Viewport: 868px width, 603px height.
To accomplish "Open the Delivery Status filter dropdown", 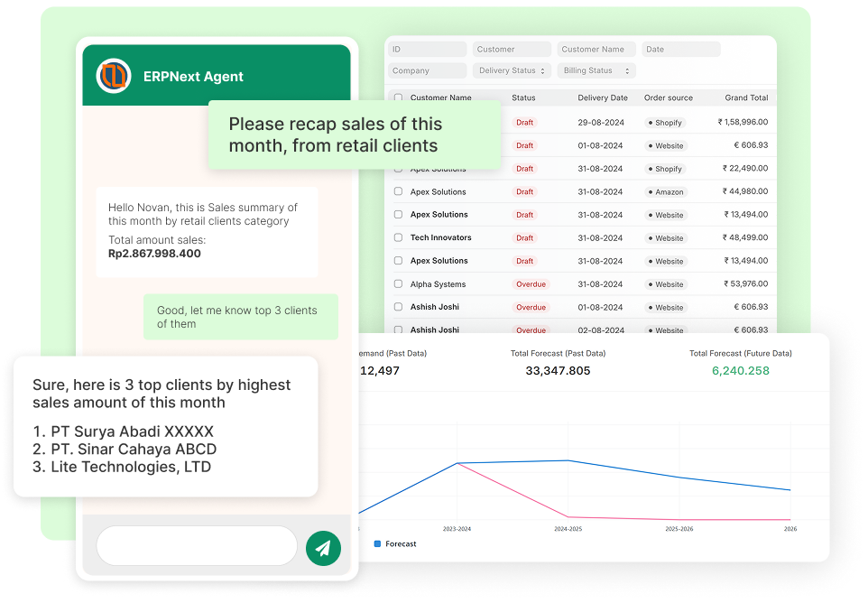I will point(512,70).
